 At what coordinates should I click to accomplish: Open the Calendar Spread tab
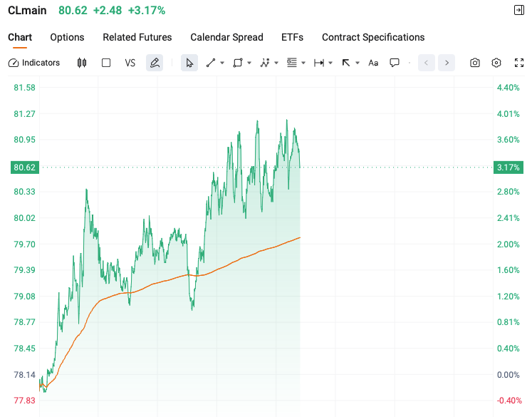point(226,37)
